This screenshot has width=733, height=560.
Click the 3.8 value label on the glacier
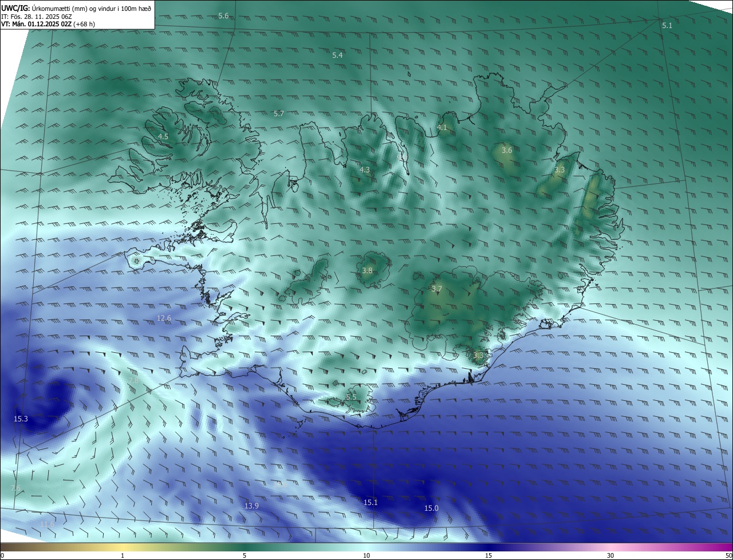click(x=367, y=271)
